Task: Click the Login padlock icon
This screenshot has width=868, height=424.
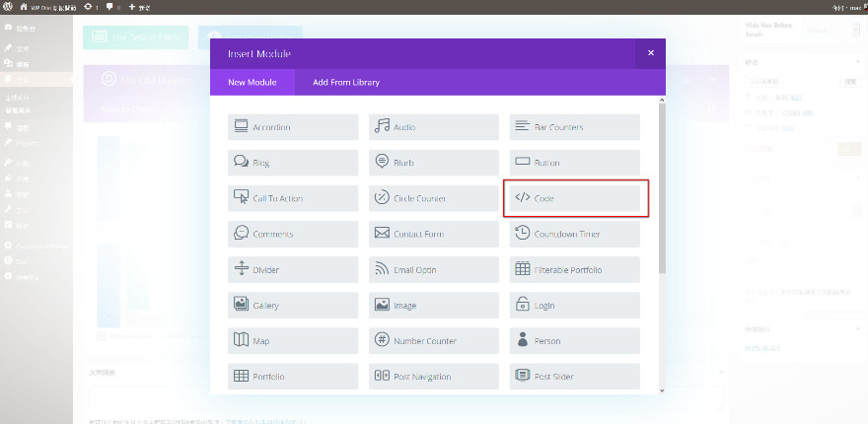Action: (523, 304)
